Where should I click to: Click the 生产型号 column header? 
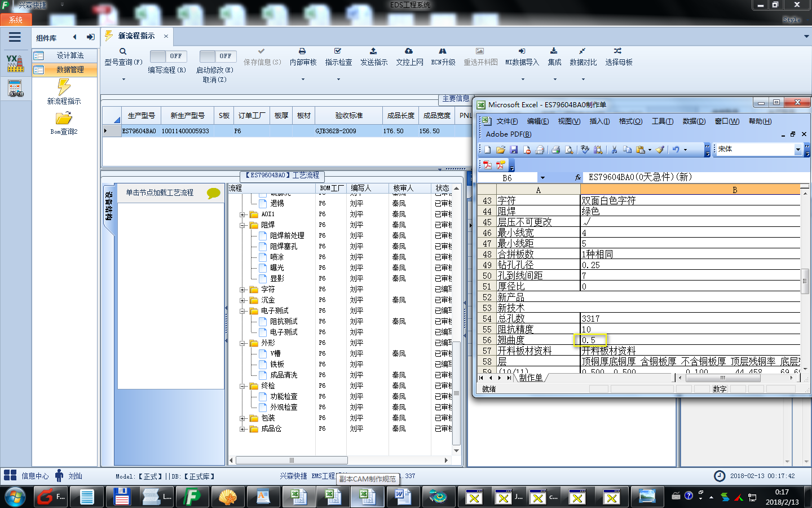pos(142,116)
